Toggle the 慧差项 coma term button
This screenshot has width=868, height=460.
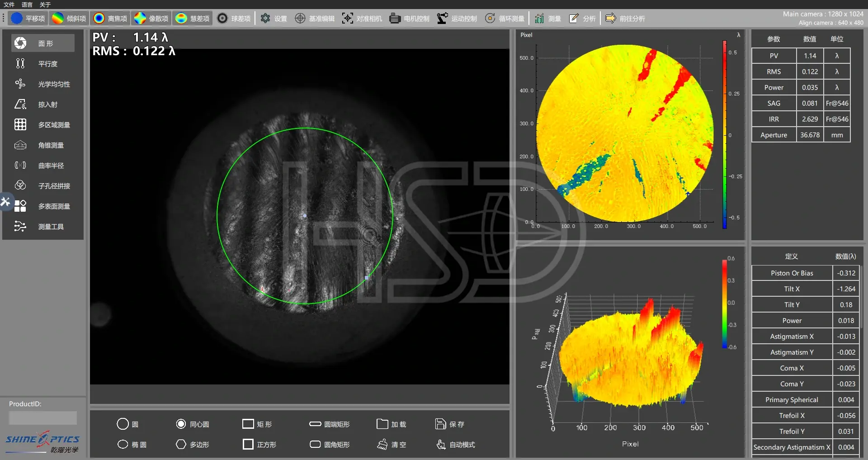point(193,19)
